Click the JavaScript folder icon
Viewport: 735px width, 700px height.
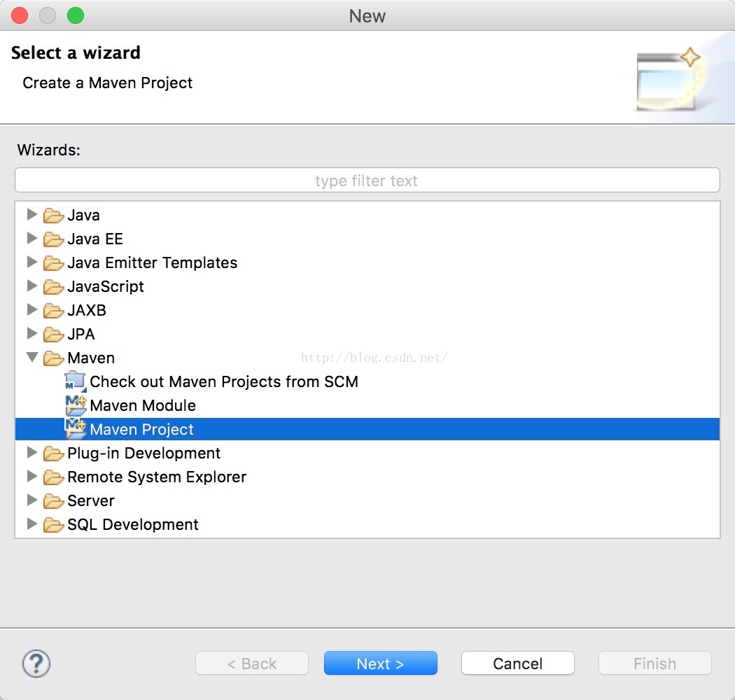(53, 287)
